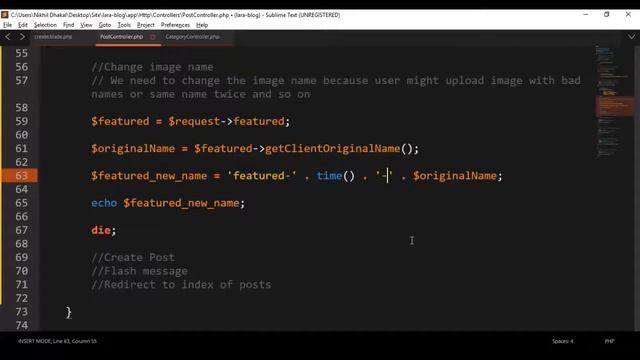Click the time() function call
Screen dimensions: 640x360
pyautogui.click(x=336, y=176)
